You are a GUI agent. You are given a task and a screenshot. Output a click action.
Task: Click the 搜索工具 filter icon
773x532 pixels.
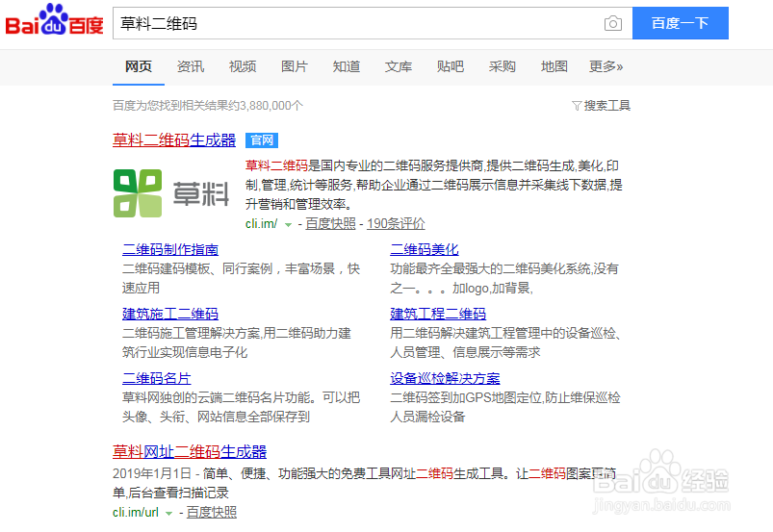coord(577,106)
